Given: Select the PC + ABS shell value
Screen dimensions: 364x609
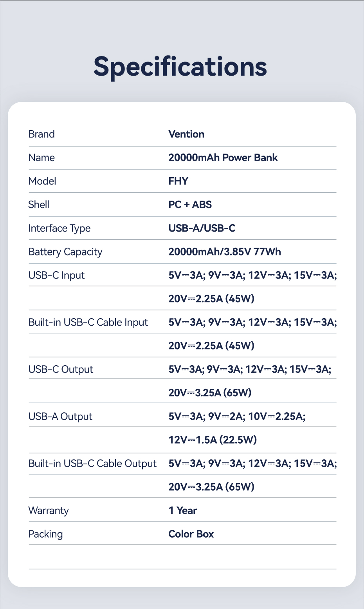Looking at the screenshot, I should pos(190,205).
